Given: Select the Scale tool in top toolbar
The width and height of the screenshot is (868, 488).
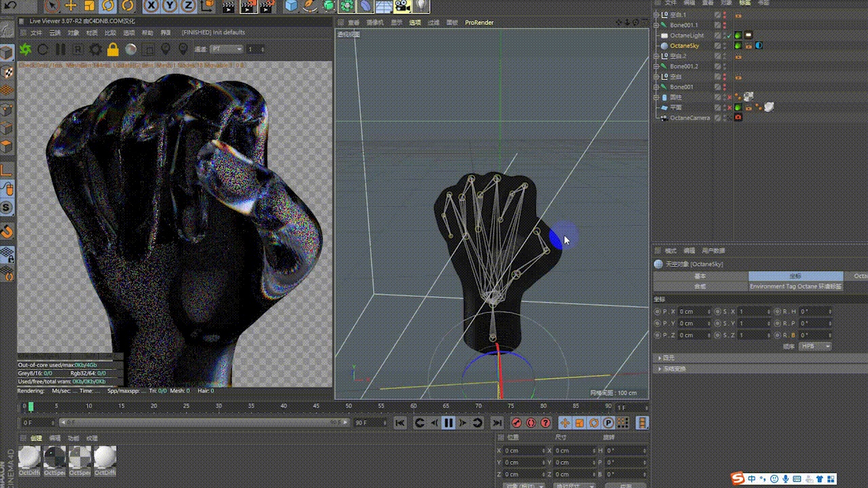Looking at the screenshot, I should tap(90, 6).
